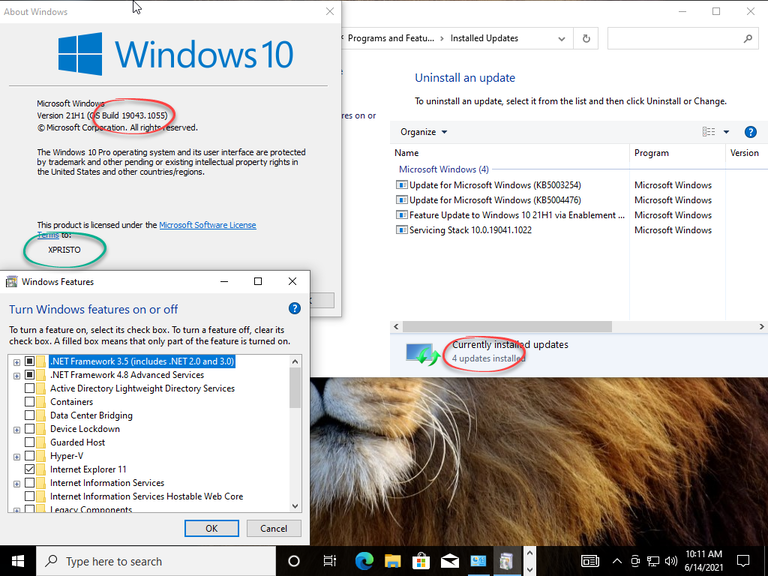The image size is (768, 576).
Task: Enable the Containers feature checkbox
Action: point(30,402)
